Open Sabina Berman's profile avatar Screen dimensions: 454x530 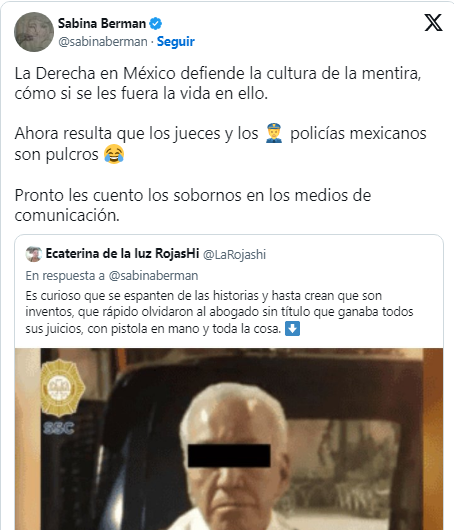(x=34, y=32)
